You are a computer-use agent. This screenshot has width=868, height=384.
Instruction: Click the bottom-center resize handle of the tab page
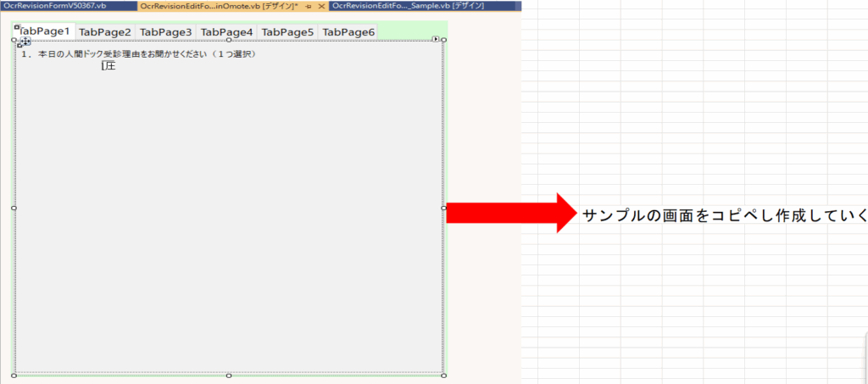click(x=229, y=375)
